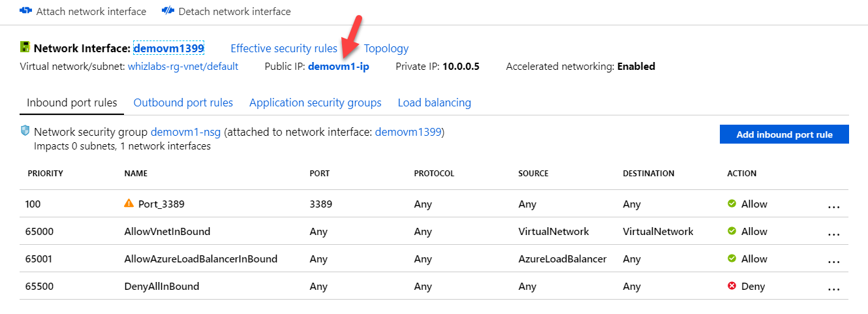Click the ACTION column header
Viewport: 868px width, 314px height.
[x=742, y=174]
